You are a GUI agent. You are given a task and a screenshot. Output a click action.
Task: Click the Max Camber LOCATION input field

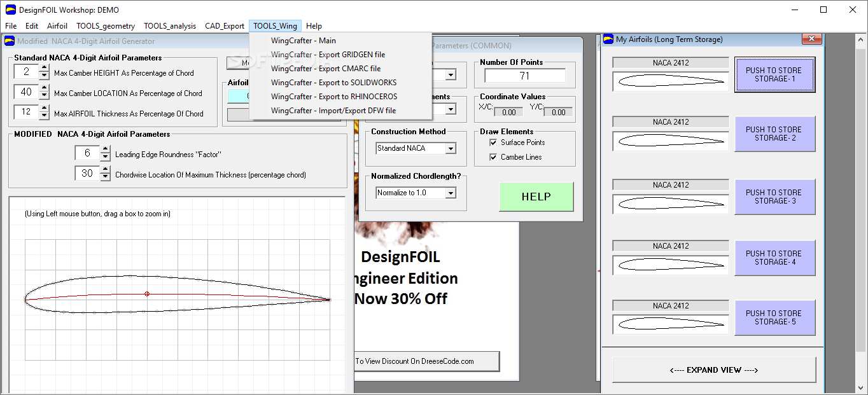pyautogui.click(x=26, y=92)
